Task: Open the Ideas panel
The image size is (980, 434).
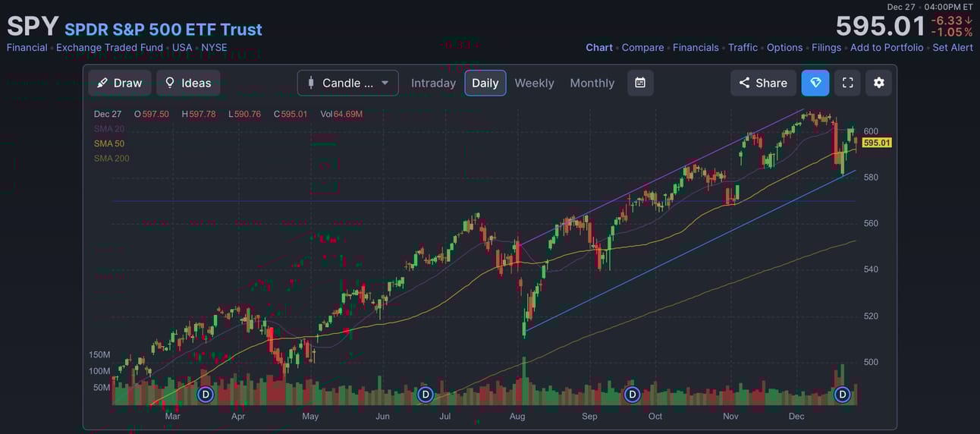Action: pyautogui.click(x=188, y=83)
